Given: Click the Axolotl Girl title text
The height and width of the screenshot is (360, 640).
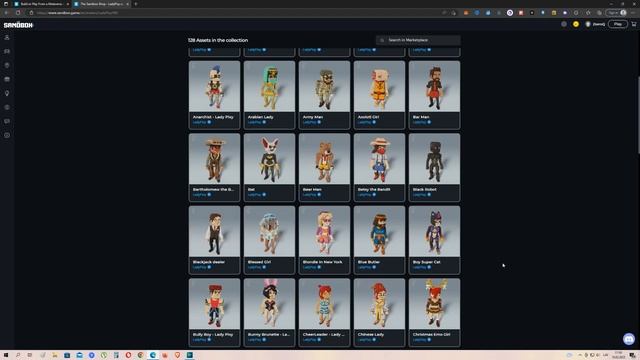Looking at the screenshot, I should (x=368, y=117).
